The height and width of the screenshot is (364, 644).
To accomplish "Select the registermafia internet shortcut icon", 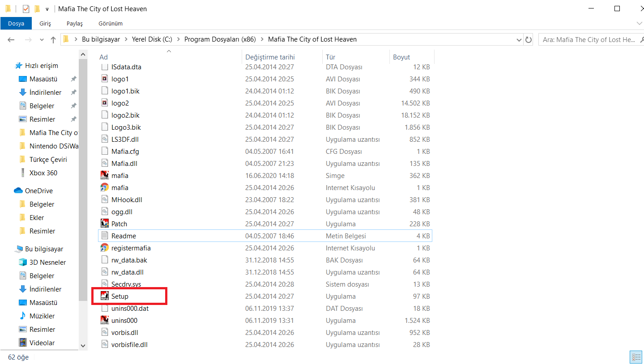I will [105, 248].
